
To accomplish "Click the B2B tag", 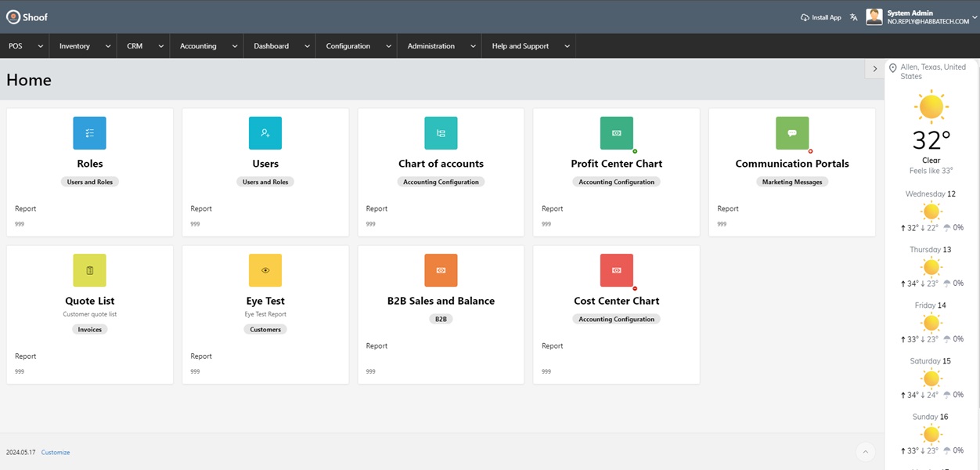I will (441, 319).
